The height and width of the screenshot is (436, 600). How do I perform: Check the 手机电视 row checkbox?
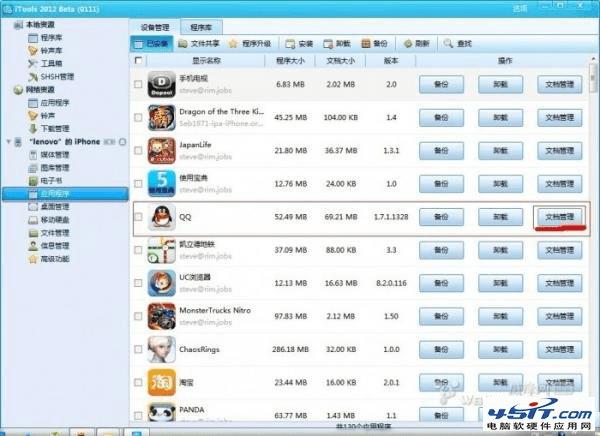(138, 84)
